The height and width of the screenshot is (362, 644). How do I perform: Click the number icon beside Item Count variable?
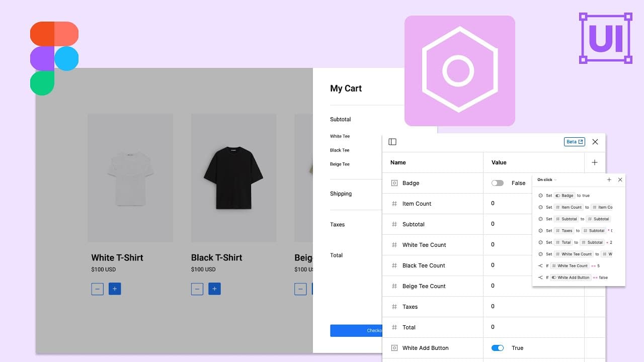(x=394, y=204)
